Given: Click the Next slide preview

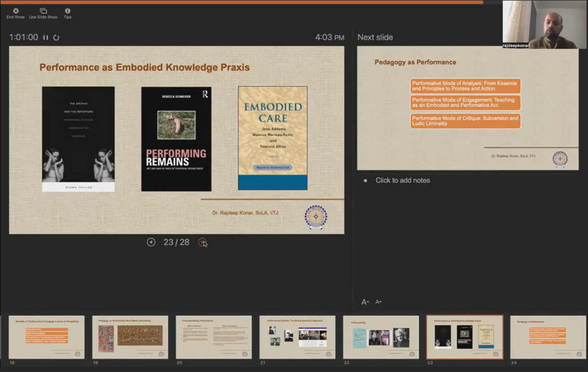Looking at the screenshot, I should point(467,108).
